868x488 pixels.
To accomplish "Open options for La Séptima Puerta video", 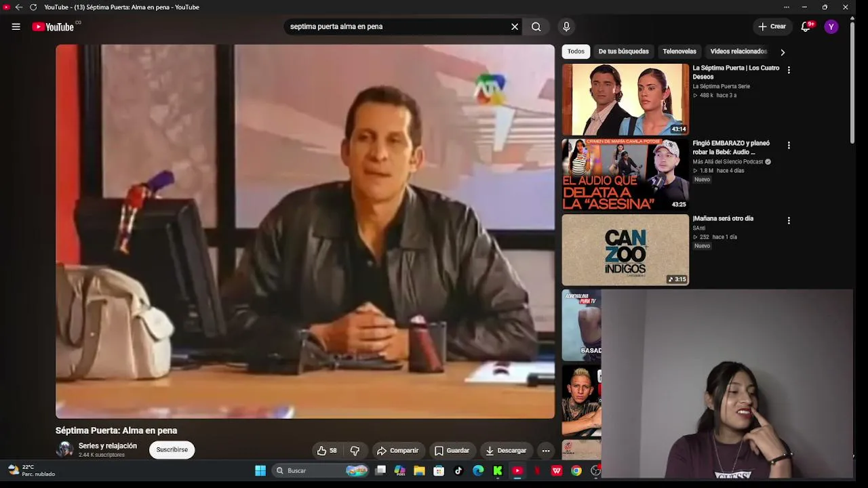I will (789, 70).
